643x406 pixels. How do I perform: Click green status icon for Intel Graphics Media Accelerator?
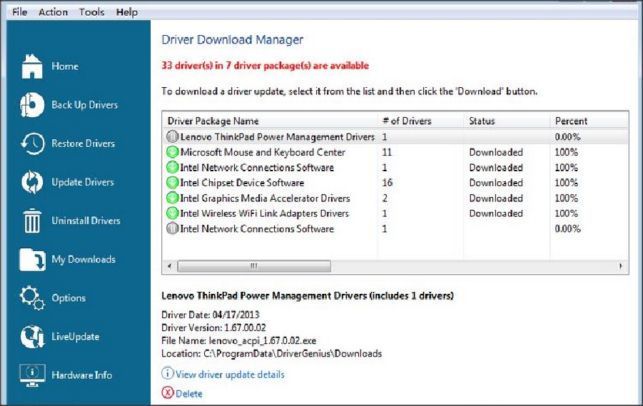tap(172, 198)
